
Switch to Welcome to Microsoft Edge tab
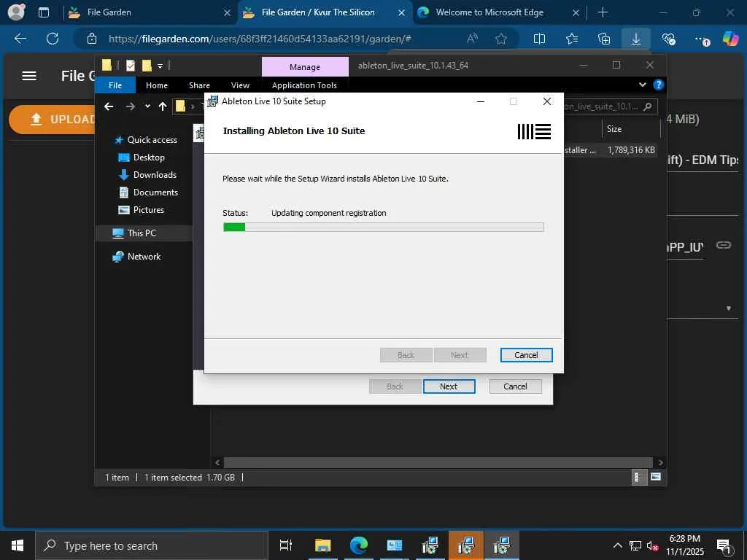(x=498, y=12)
